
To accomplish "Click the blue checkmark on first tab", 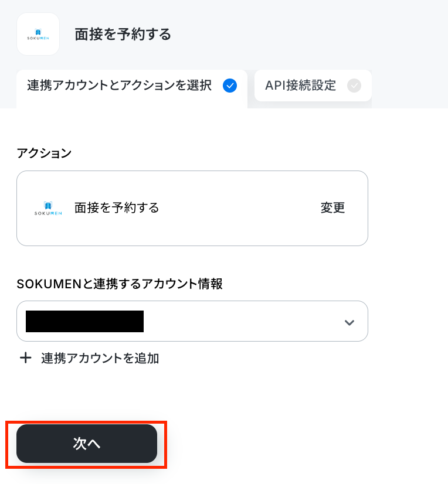I will pos(229,86).
